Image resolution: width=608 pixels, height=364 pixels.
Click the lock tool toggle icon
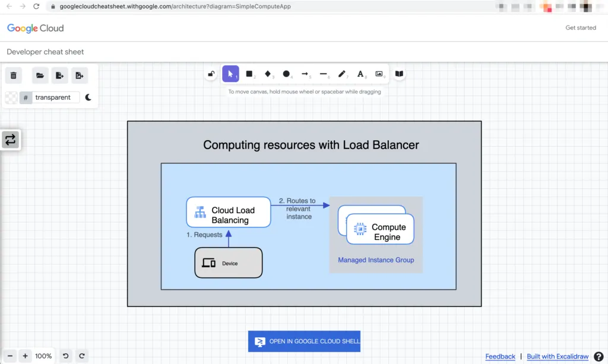(211, 74)
